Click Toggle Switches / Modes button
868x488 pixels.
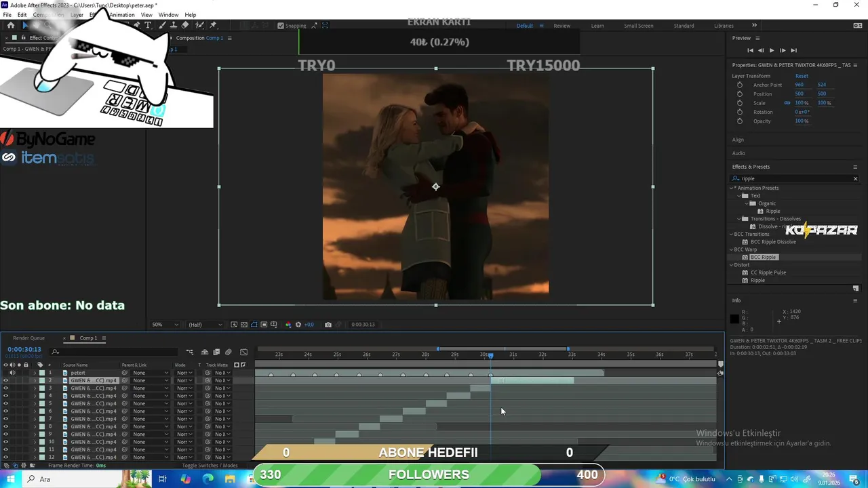210,466
